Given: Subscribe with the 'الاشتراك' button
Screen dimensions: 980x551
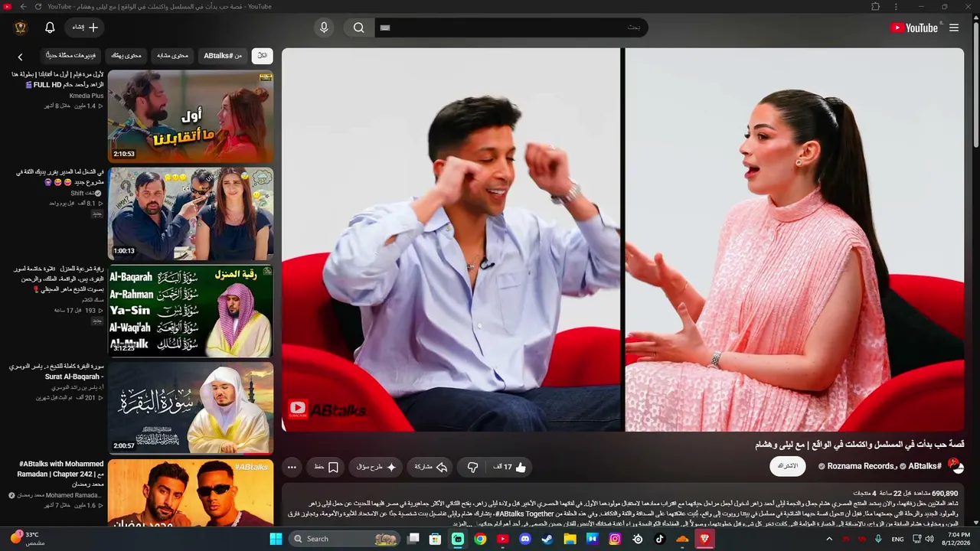Looking at the screenshot, I should 788,466.
